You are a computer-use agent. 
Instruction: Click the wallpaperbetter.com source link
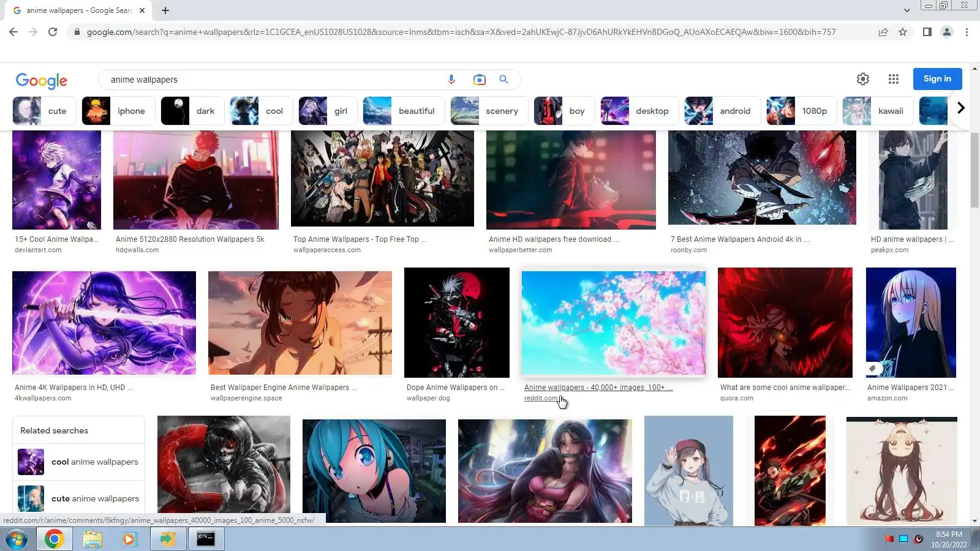[x=520, y=250]
